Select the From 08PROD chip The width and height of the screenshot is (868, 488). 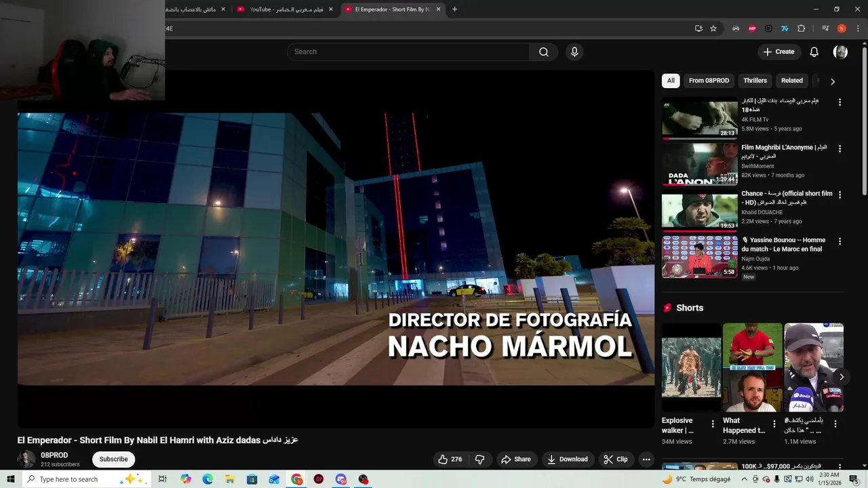(709, 81)
